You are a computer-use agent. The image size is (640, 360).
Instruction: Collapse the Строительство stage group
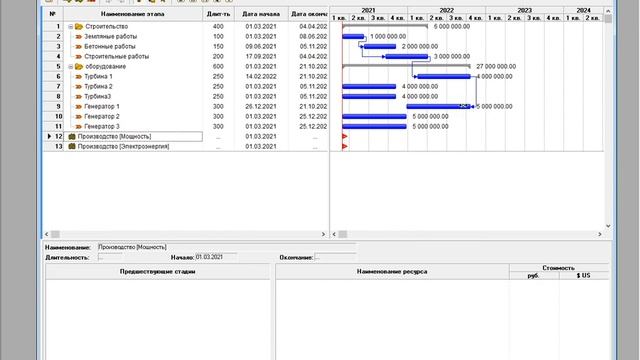71,27
